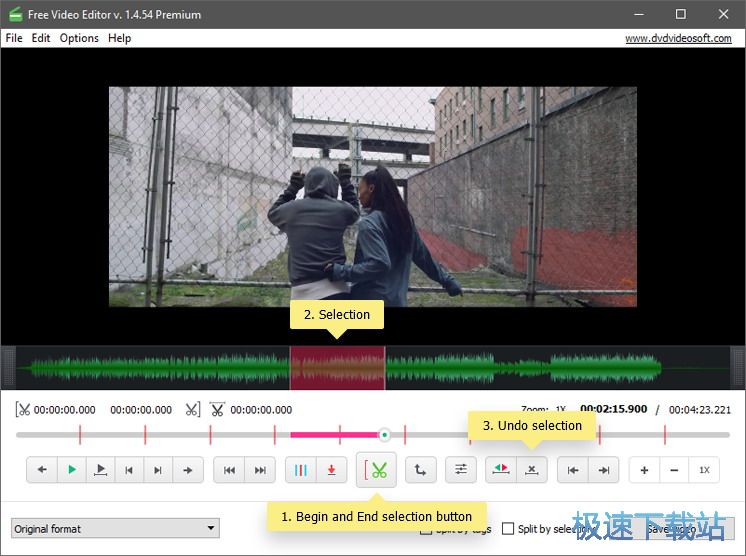Jump to selection end arrow-to-bar icon
Image resolution: width=746 pixels, height=556 pixels.
[x=604, y=470]
